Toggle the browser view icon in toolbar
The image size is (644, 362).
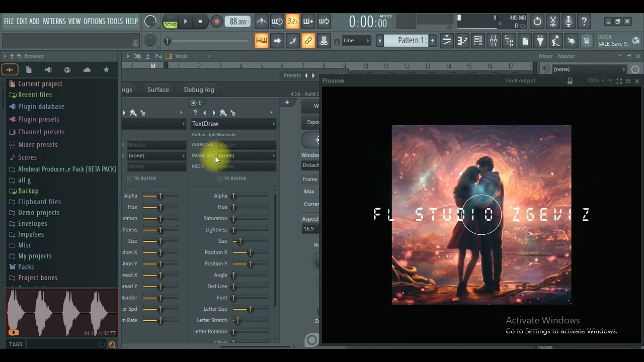click(509, 41)
